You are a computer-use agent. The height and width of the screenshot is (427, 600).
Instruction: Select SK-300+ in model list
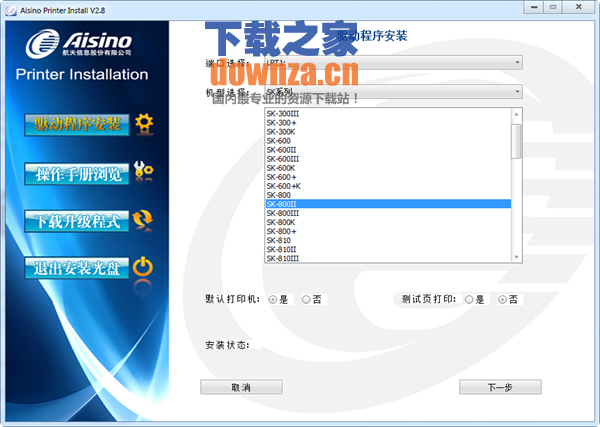click(x=388, y=122)
